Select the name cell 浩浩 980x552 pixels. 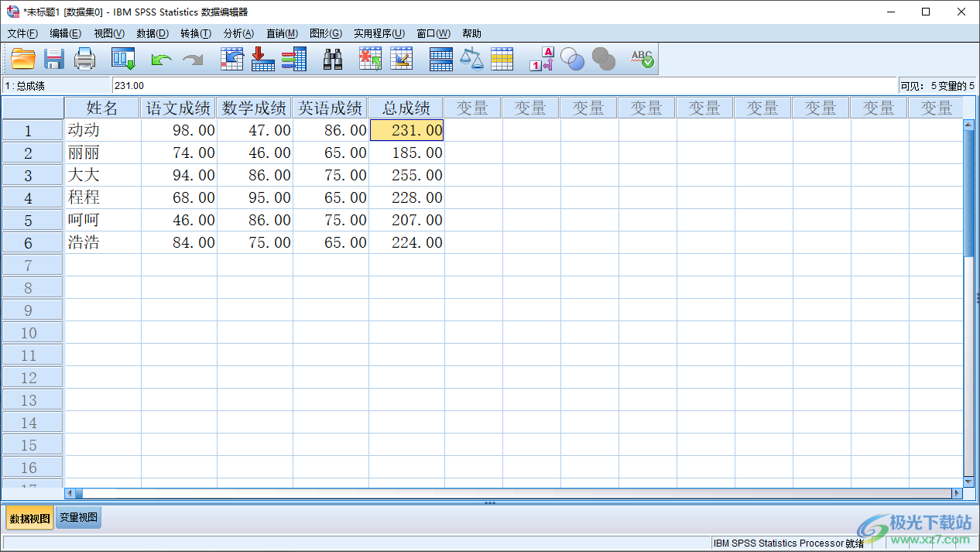(x=102, y=242)
